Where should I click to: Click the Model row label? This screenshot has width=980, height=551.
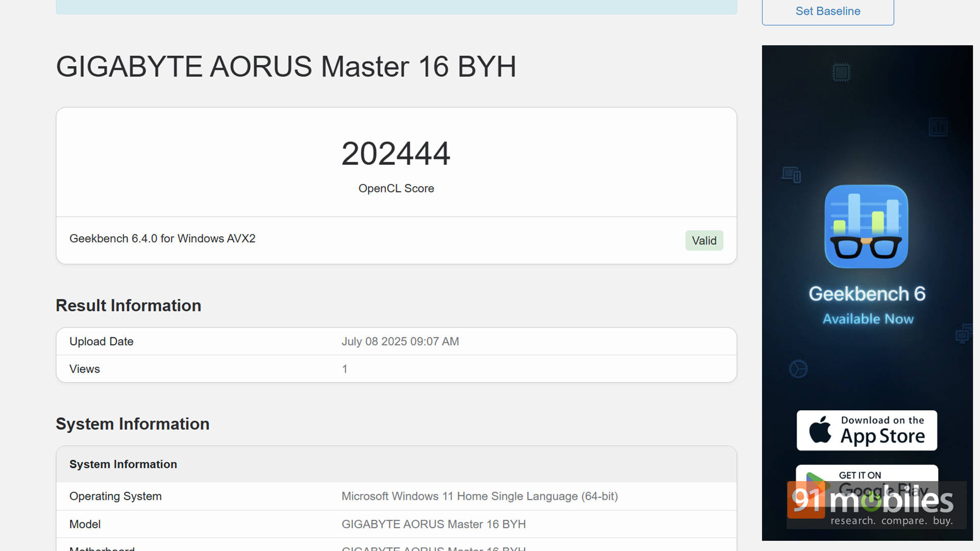[x=85, y=524]
